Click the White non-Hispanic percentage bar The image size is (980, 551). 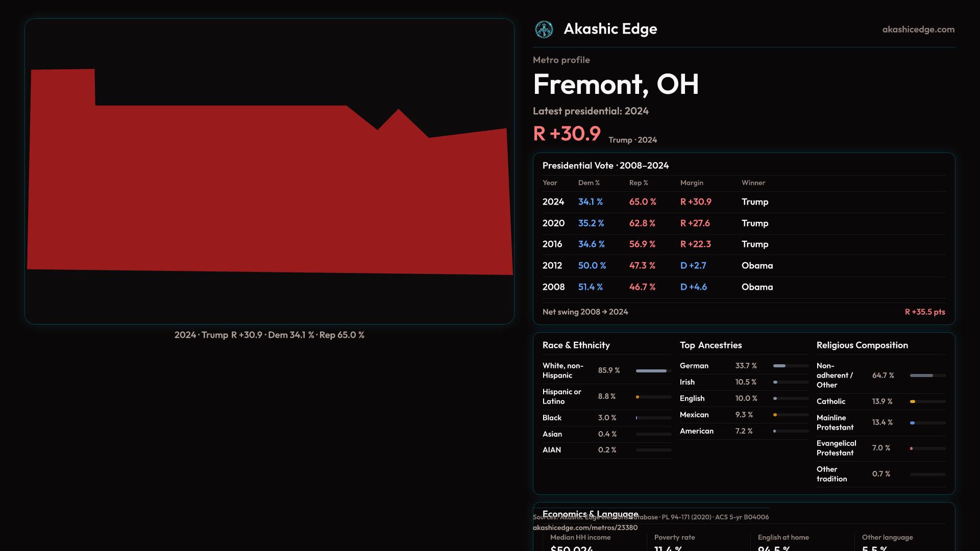point(651,371)
